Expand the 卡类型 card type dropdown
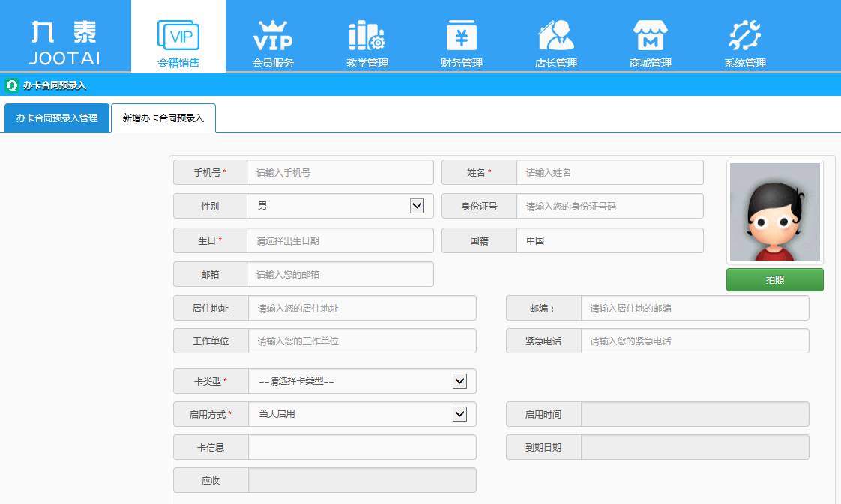This screenshot has width=841, height=504. (459, 381)
